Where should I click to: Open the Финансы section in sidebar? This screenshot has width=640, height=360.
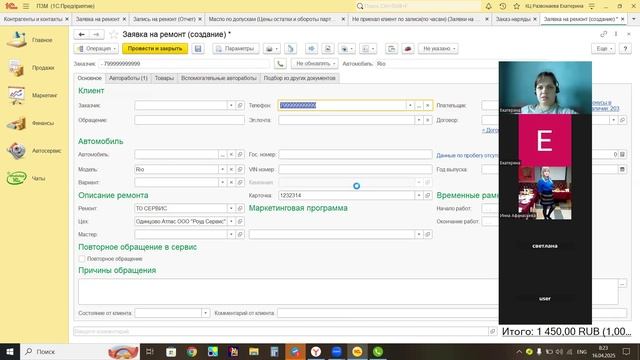32,123
